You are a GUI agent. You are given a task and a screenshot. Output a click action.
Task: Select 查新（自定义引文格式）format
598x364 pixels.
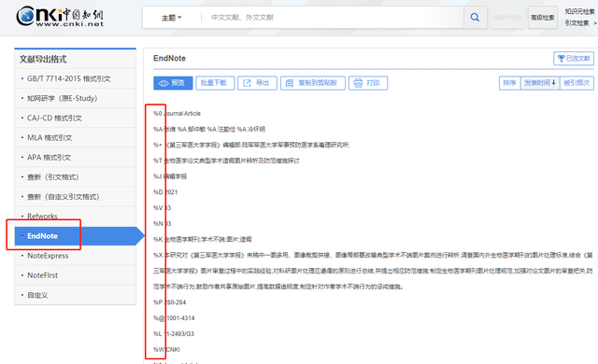(75, 197)
